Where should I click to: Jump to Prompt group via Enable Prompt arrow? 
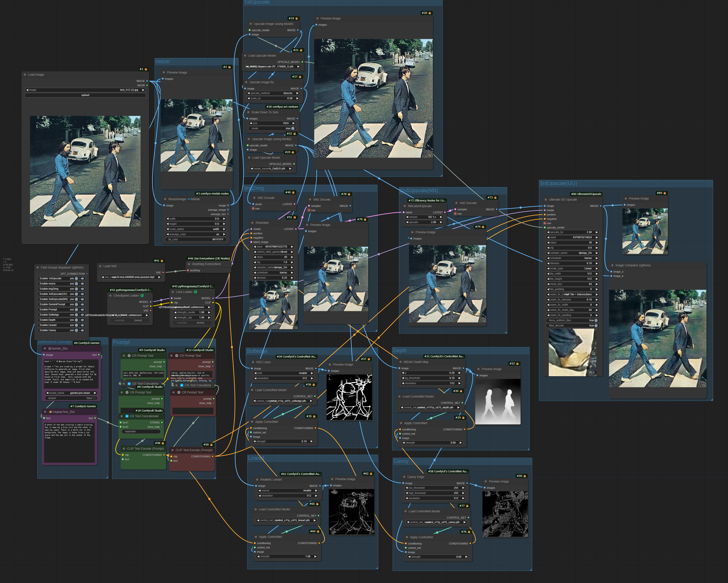pos(82,310)
